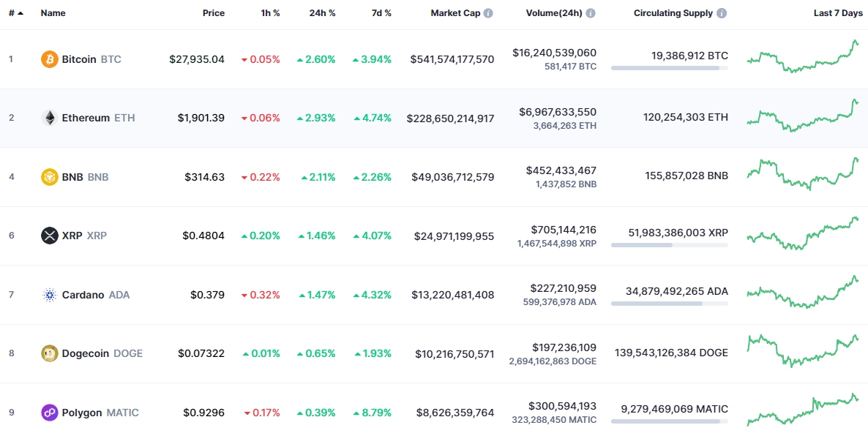Viewport: 868px width, 436px height.
Task: Click Bitcoin 24h change 2.60%
Action: [316, 59]
